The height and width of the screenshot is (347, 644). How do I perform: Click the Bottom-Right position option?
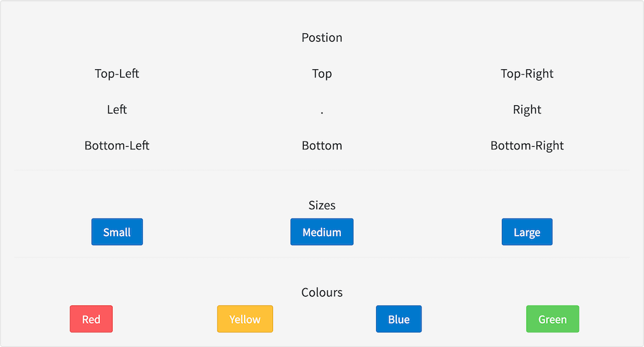pyautogui.click(x=527, y=145)
